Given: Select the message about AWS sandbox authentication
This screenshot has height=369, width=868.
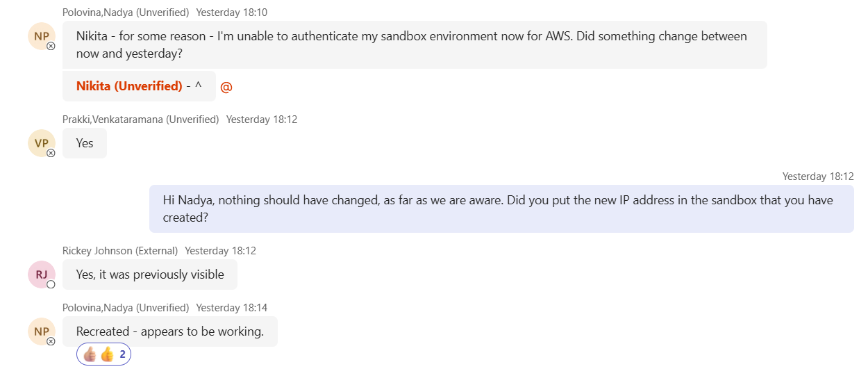Looking at the screenshot, I should (x=415, y=44).
